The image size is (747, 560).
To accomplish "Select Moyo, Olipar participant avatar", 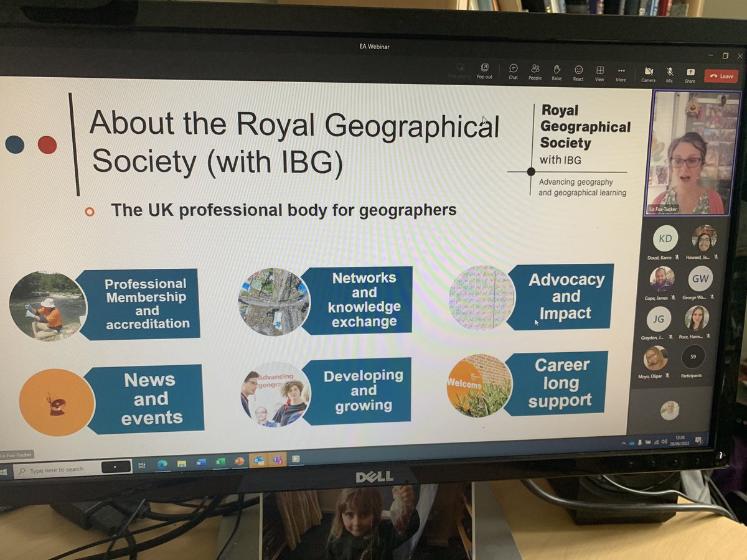I will tap(655, 358).
